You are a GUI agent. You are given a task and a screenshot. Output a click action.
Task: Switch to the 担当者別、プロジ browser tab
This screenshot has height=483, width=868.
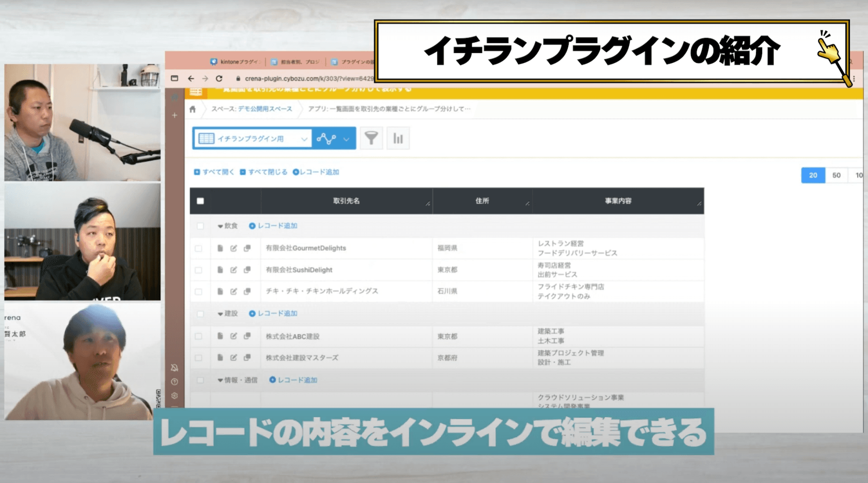[297, 62]
